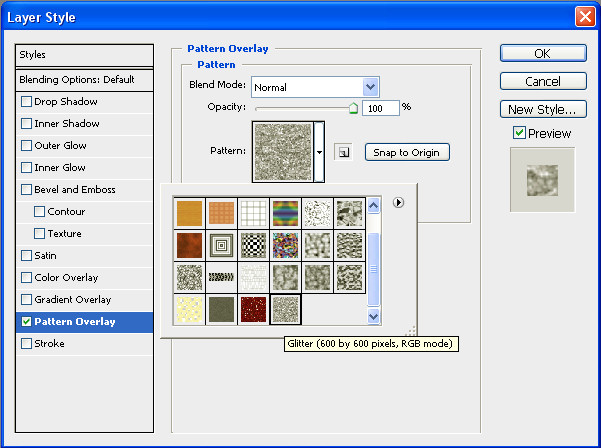Image resolution: width=601 pixels, height=448 pixels.
Task: Click the Snap to Origin button
Action: pos(407,153)
